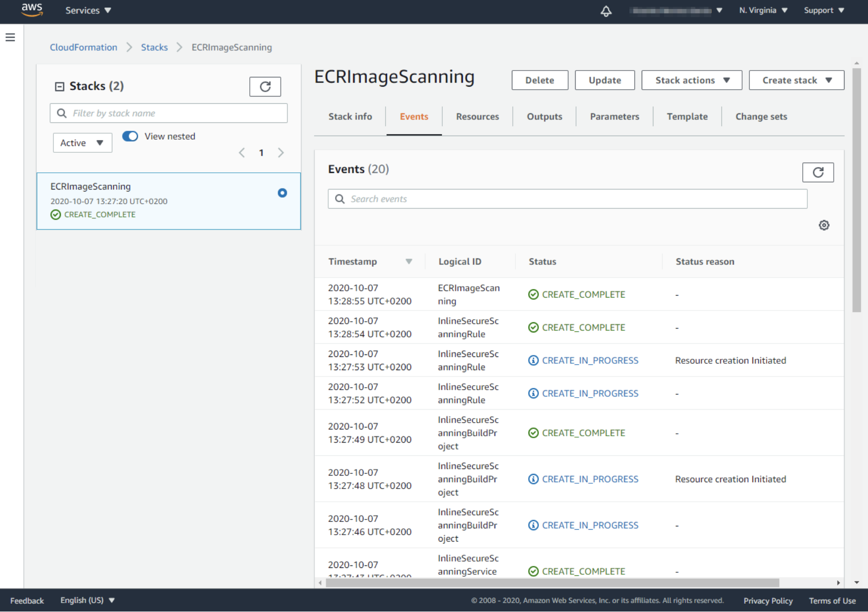Click check icon for 13:28:55 event
The width and height of the screenshot is (868, 612).
click(533, 294)
